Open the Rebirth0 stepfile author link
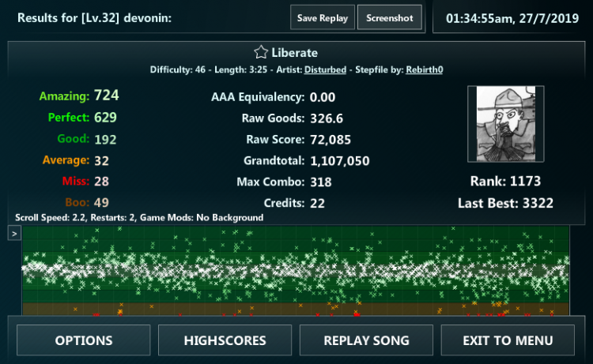This screenshot has height=364, width=593. (x=425, y=69)
